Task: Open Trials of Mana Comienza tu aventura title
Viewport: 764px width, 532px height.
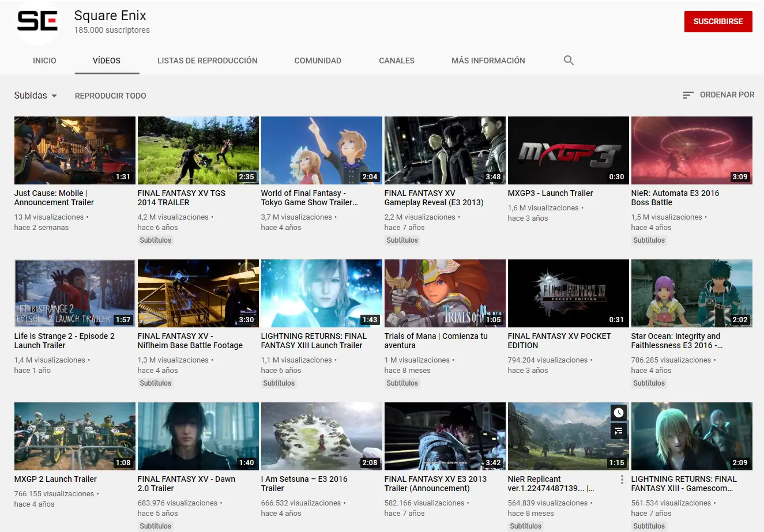Action: [436, 341]
